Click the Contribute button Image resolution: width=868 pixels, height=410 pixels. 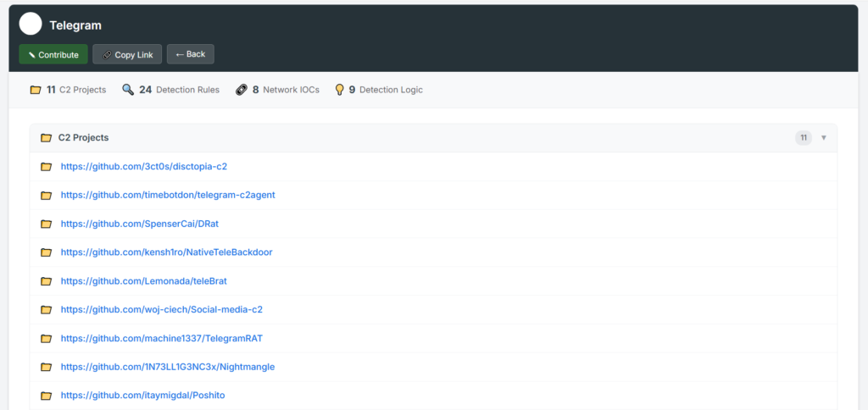(53, 54)
